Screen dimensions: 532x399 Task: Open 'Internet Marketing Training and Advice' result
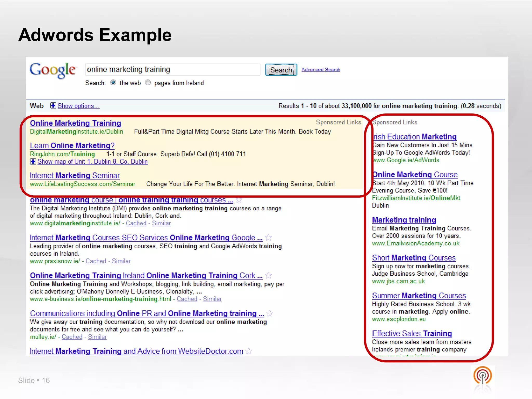[x=136, y=351]
